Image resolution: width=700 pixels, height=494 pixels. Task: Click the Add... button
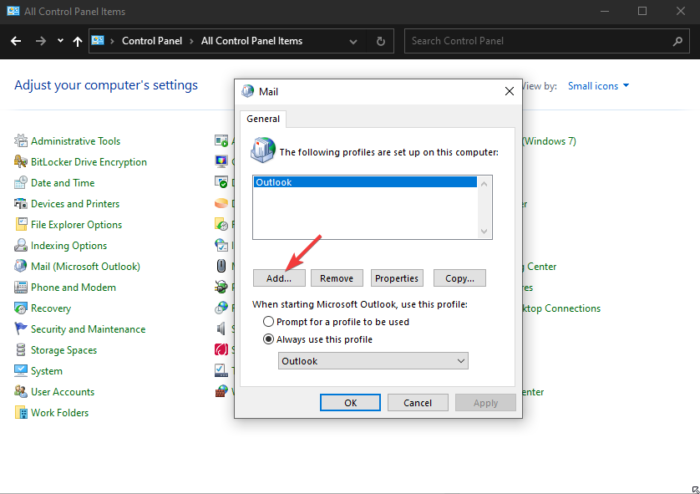[279, 278]
